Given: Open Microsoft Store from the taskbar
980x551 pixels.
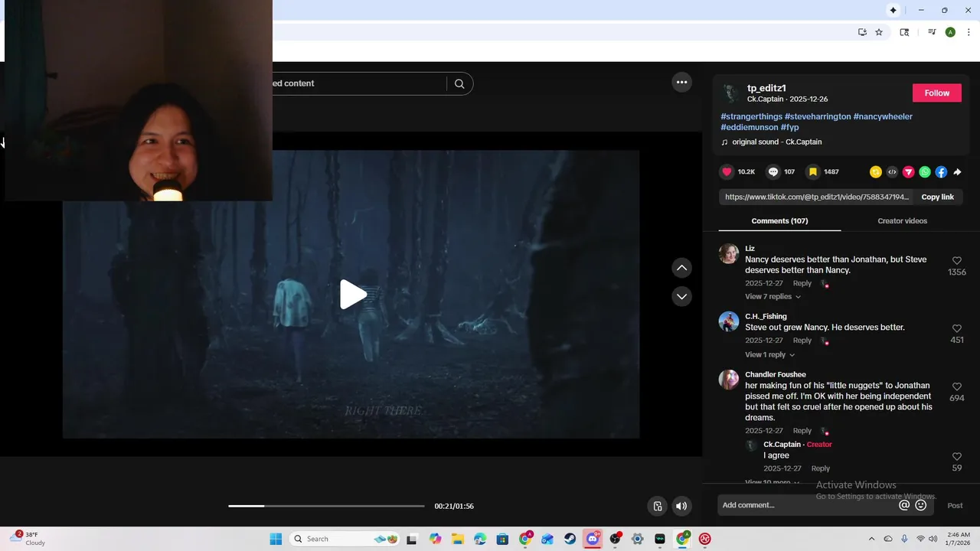Looking at the screenshot, I should [x=502, y=539].
